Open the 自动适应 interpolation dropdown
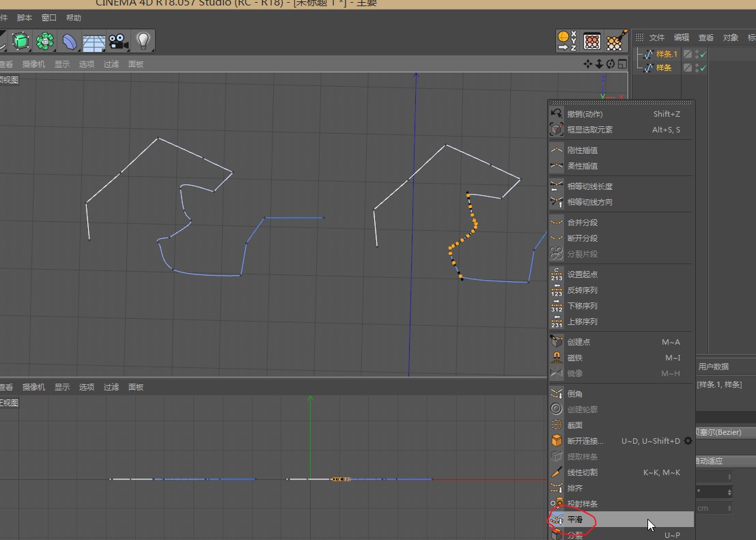This screenshot has width=756, height=540. pyautogui.click(x=726, y=461)
